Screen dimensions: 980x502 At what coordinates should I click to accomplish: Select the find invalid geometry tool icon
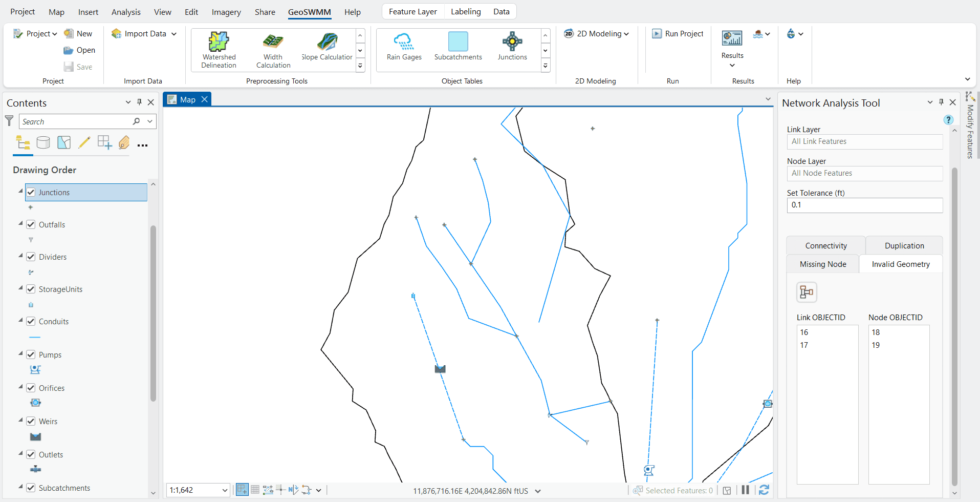(x=807, y=292)
